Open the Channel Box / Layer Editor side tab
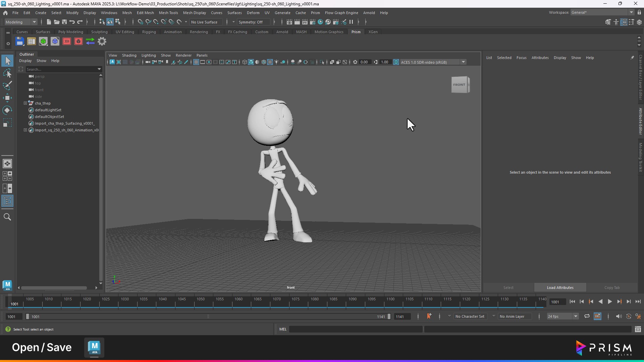644x362 pixels. (x=640, y=77)
